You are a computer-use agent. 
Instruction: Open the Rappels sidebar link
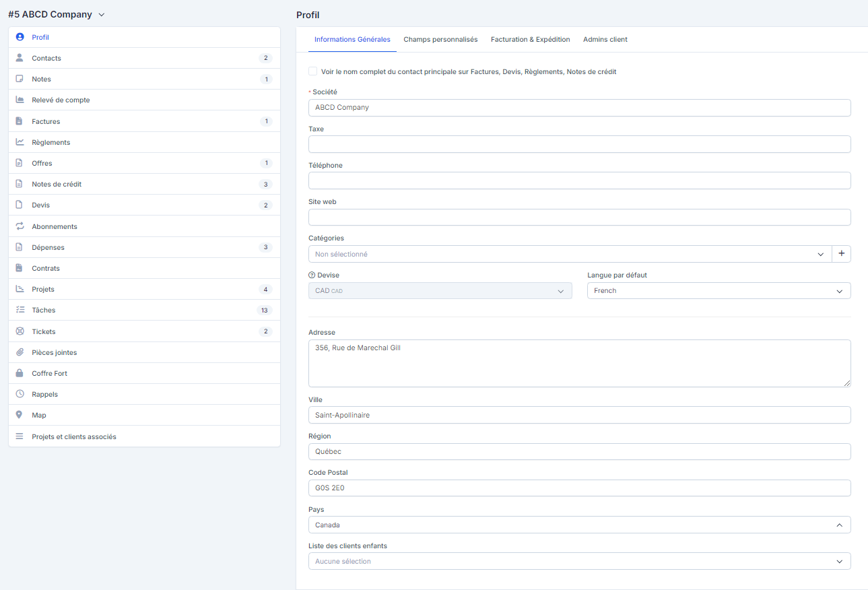144,394
